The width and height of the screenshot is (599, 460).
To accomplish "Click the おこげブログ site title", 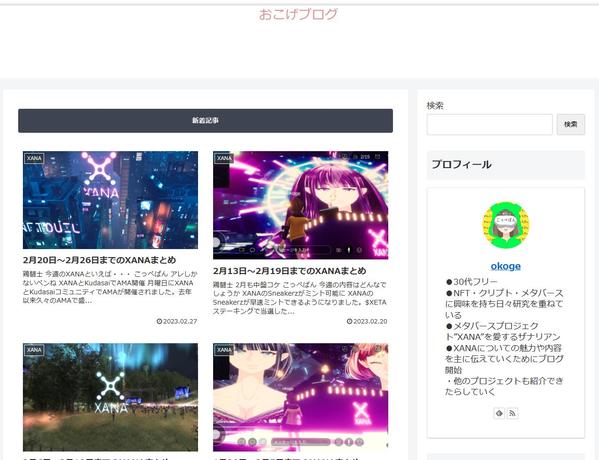I will coord(298,15).
